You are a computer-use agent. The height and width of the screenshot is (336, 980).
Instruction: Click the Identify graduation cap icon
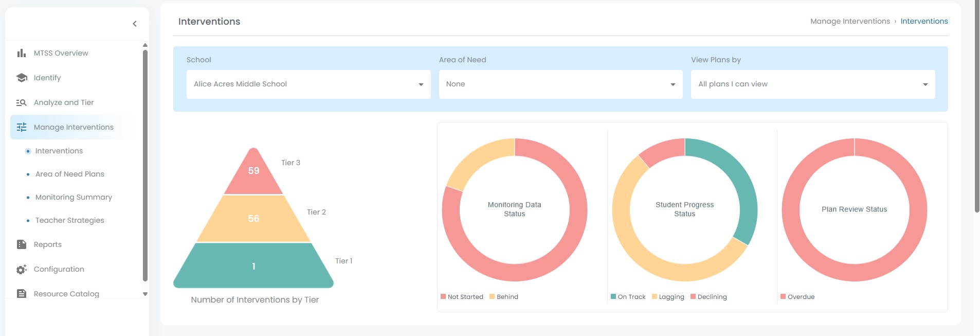tap(21, 78)
